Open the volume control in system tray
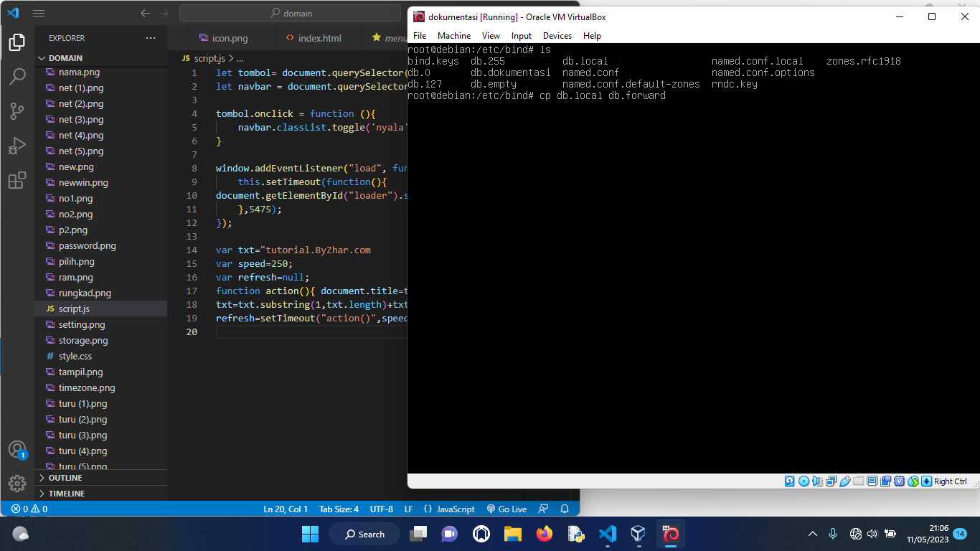The height and width of the screenshot is (551, 980). click(872, 534)
